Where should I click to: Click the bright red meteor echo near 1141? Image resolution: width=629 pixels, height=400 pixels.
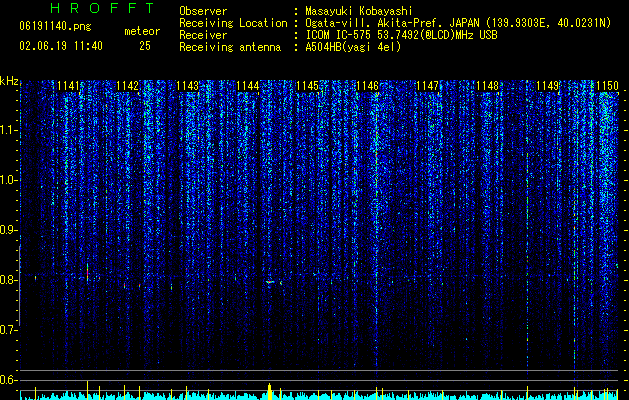click(87, 273)
